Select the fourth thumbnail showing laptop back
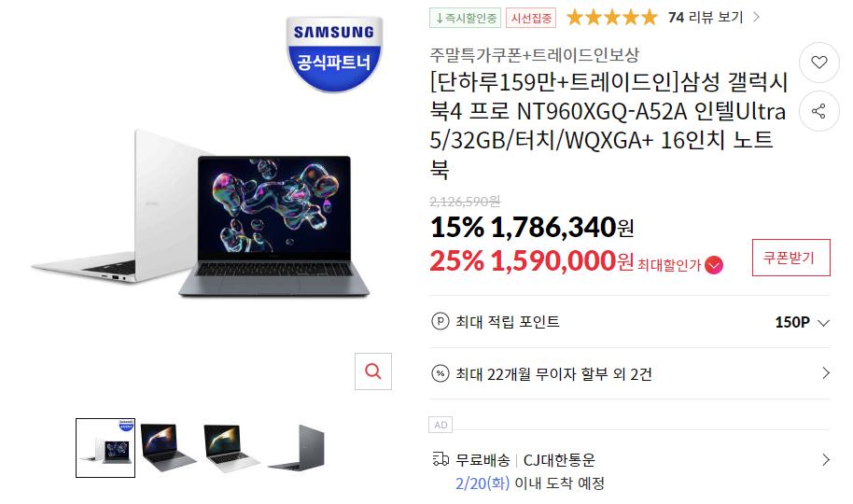Screen dimensions: 853x504 click(x=297, y=448)
